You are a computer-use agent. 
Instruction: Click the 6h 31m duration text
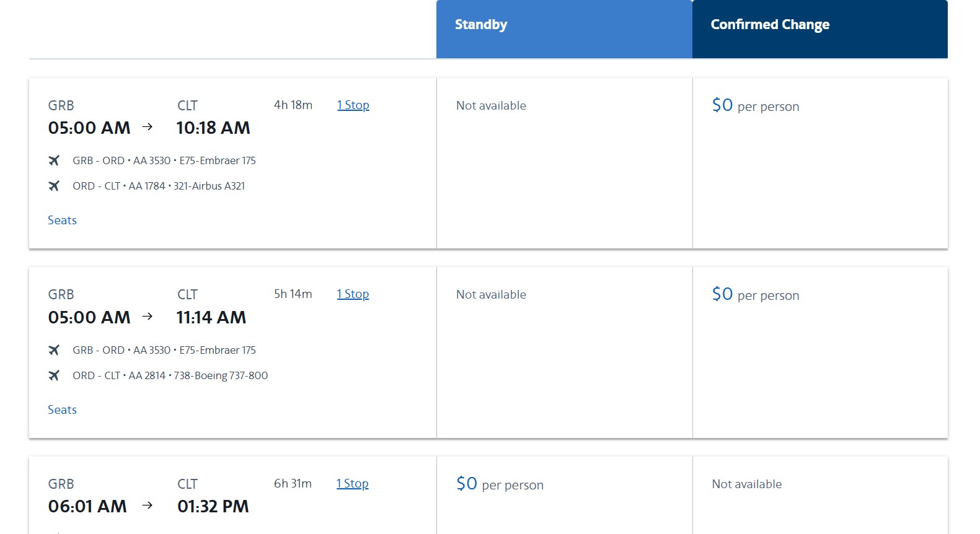click(293, 484)
